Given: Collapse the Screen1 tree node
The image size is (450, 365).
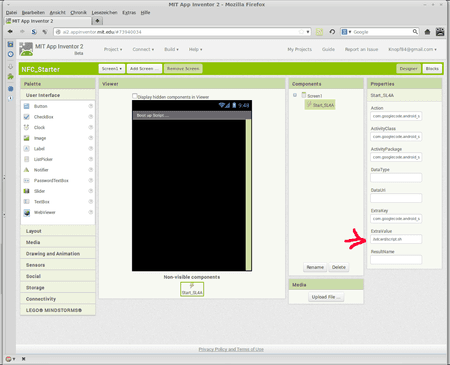Looking at the screenshot, I should tap(295, 95).
